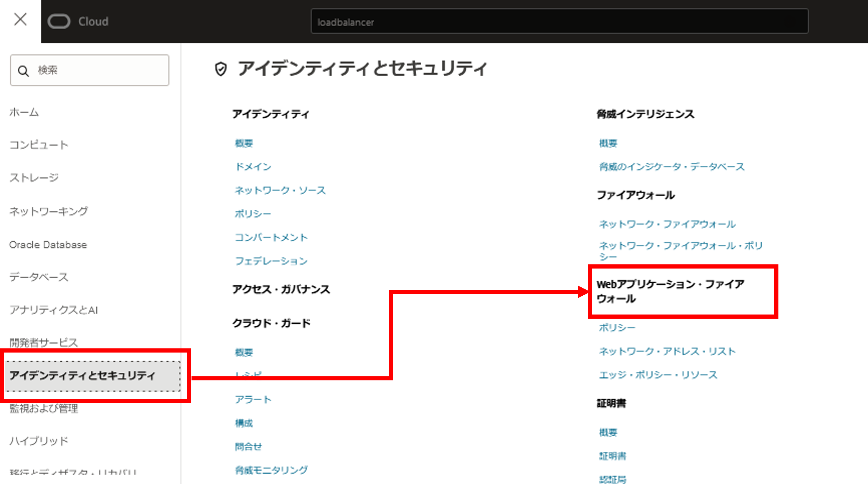868x484 pixels.
Task: Click the アイデンティティ section heading
Action: click(x=270, y=114)
